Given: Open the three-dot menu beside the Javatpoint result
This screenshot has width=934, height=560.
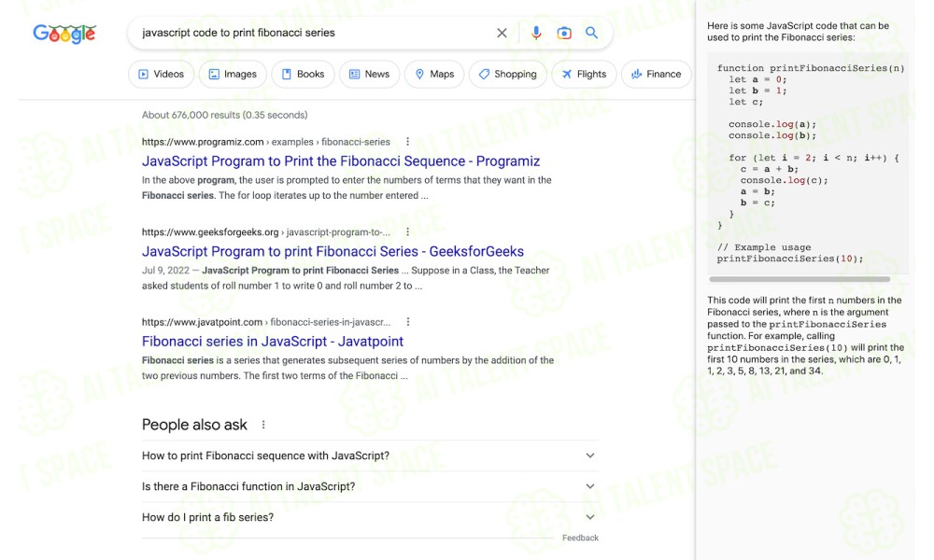Looking at the screenshot, I should click(407, 322).
